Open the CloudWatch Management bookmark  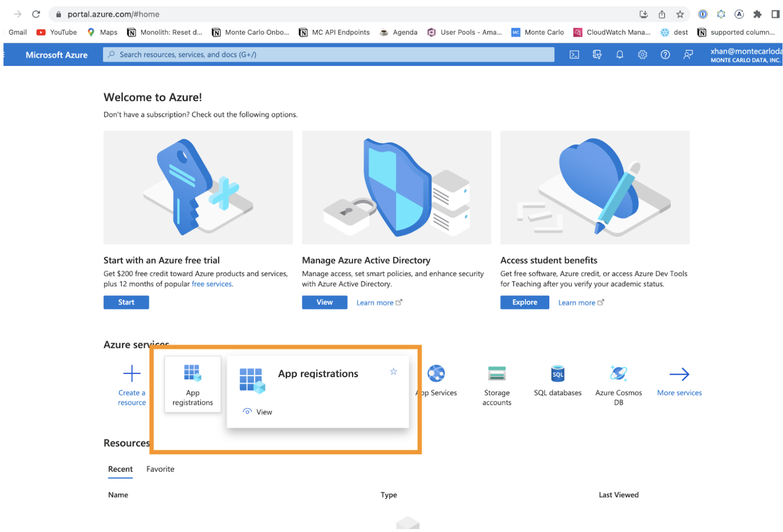(x=612, y=32)
